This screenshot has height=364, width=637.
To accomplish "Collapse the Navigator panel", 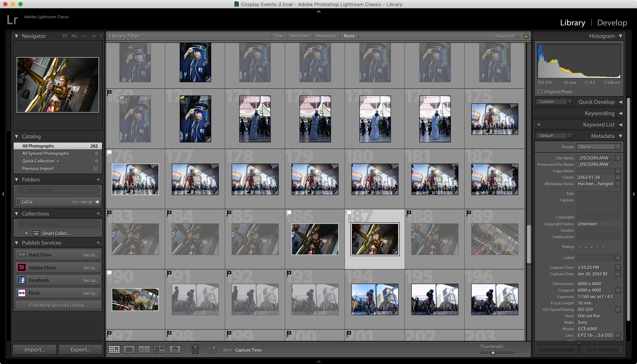I will [x=16, y=36].
